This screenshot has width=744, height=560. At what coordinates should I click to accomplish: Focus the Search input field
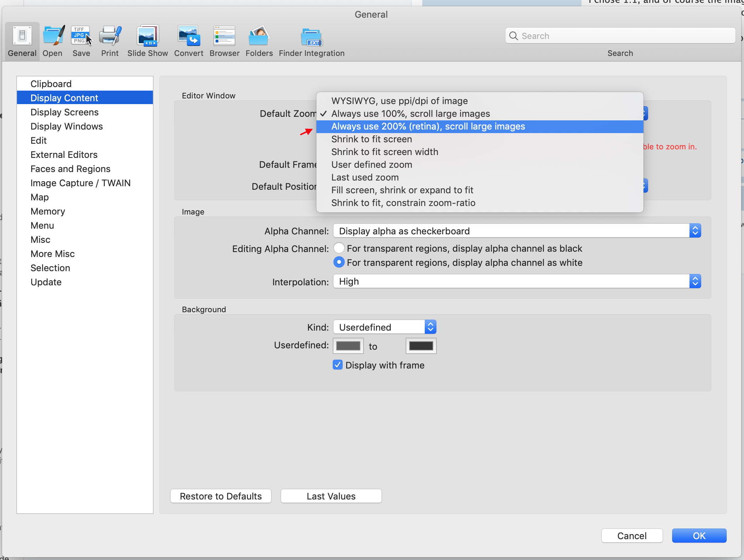pyautogui.click(x=620, y=36)
